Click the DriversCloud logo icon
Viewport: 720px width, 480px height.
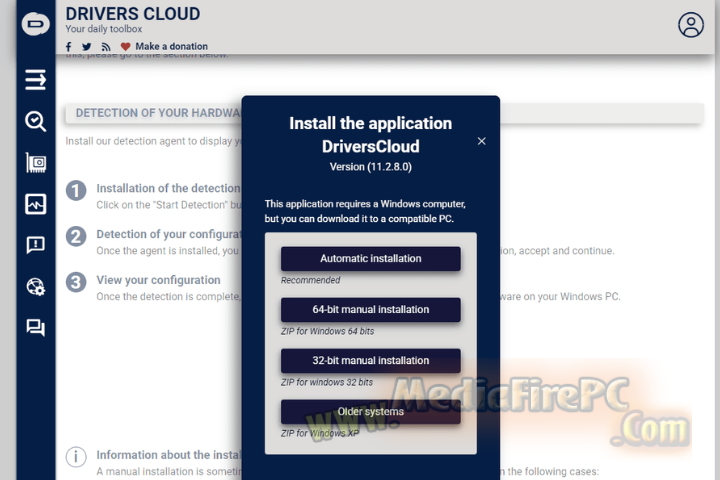(x=35, y=23)
